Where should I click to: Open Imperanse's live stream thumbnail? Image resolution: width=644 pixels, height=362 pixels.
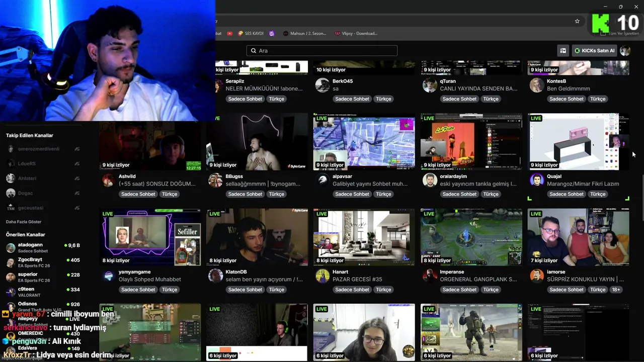click(471, 237)
